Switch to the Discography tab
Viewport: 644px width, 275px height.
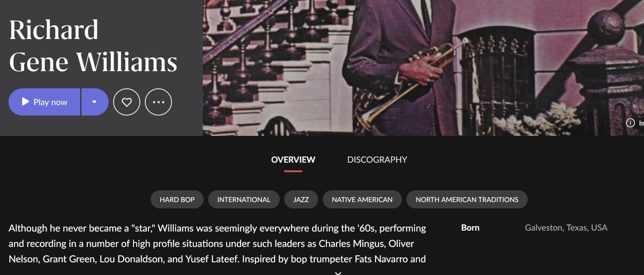click(377, 159)
